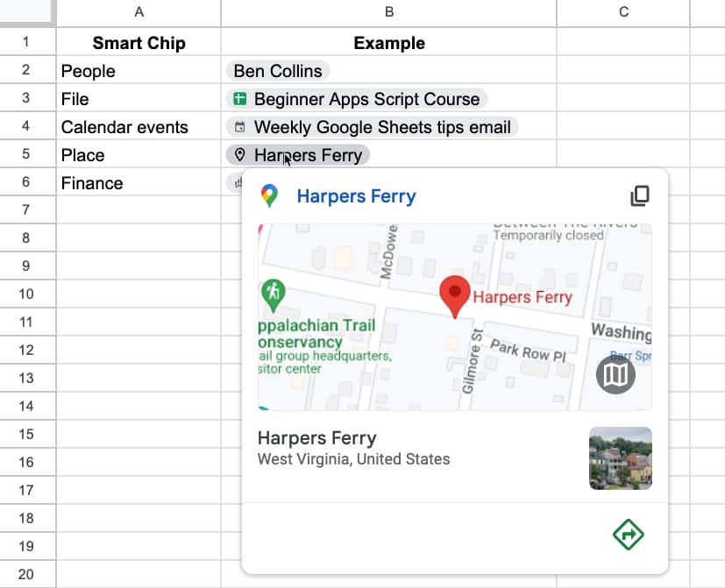Open the Harpers Ferry photo thumbnail
This screenshot has width=725, height=588.
(621, 458)
